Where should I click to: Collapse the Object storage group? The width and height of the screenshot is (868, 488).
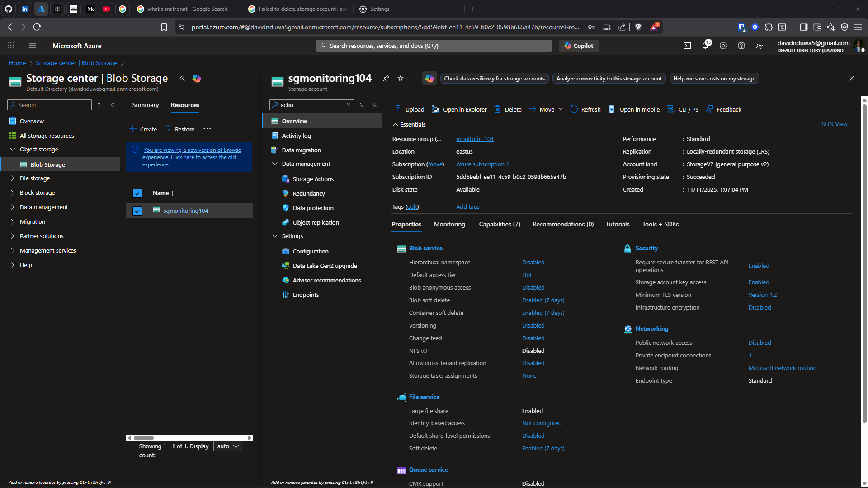click(13, 149)
